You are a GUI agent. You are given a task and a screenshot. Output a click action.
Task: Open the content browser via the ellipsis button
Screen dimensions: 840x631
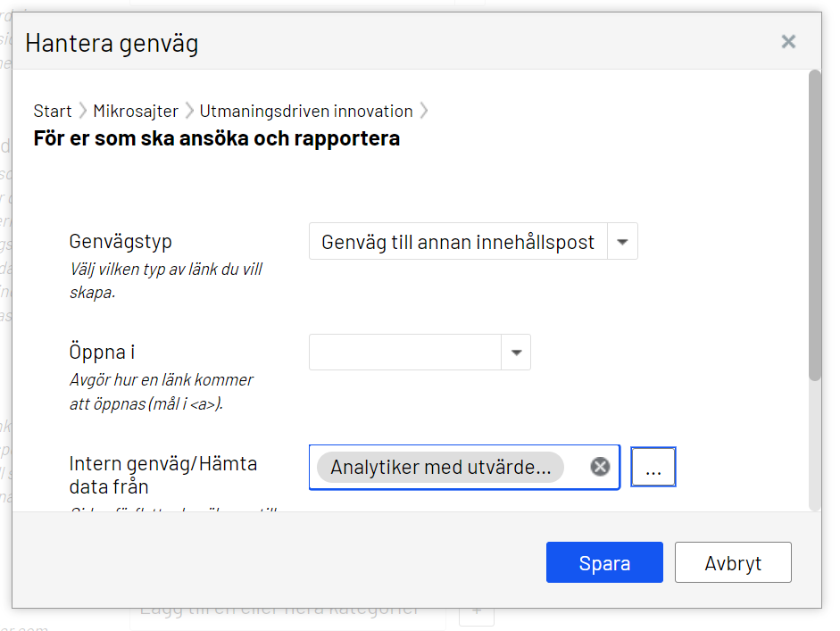(653, 466)
